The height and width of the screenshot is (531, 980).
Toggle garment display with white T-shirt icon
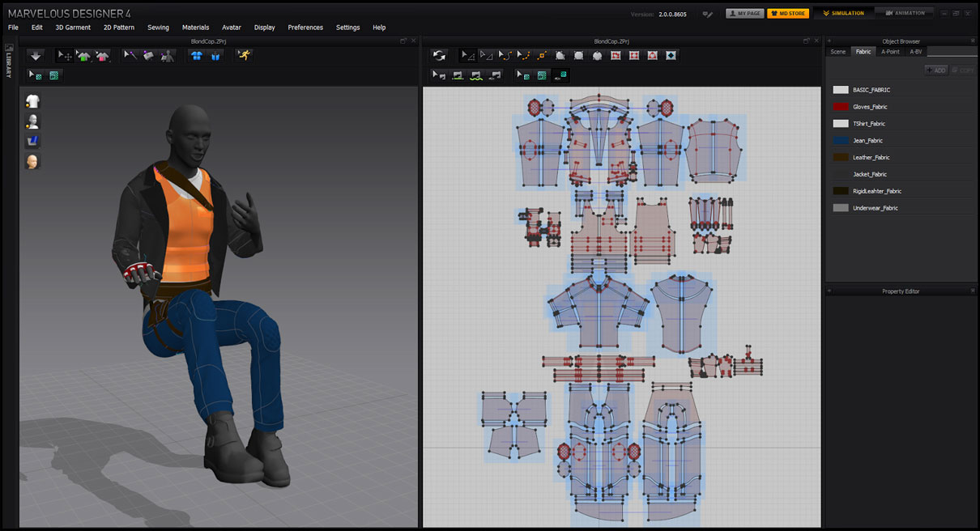click(32, 101)
